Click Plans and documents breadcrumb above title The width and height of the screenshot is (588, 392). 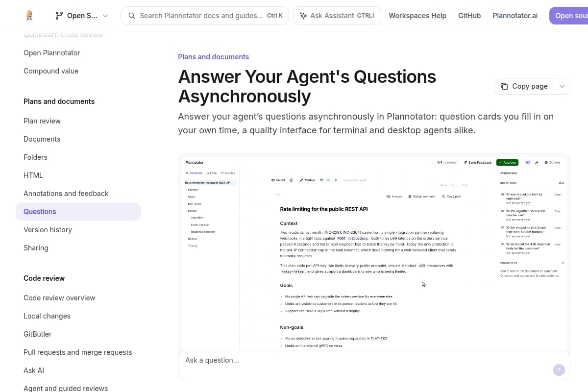pyautogui.click(x=214, y=57)
